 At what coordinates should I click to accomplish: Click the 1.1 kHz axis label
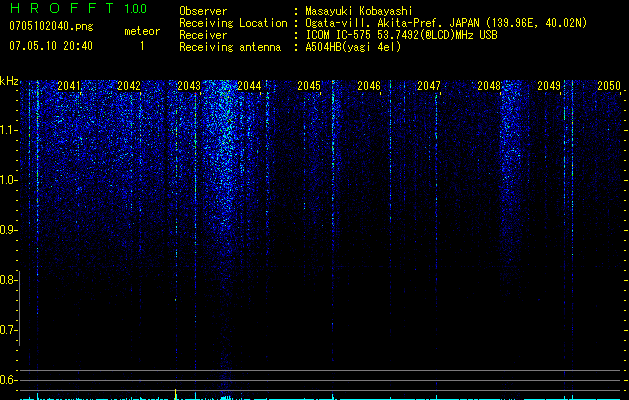[8, 130]
